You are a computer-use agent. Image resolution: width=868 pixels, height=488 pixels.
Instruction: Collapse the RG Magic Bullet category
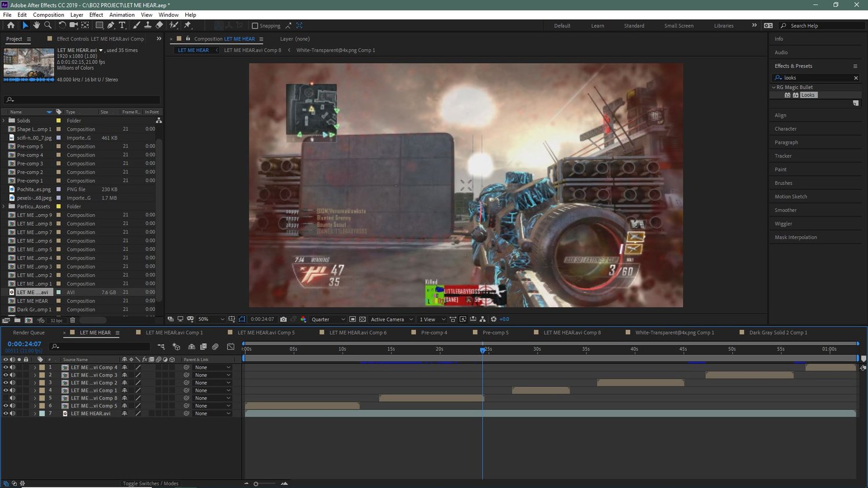(774, 87)
